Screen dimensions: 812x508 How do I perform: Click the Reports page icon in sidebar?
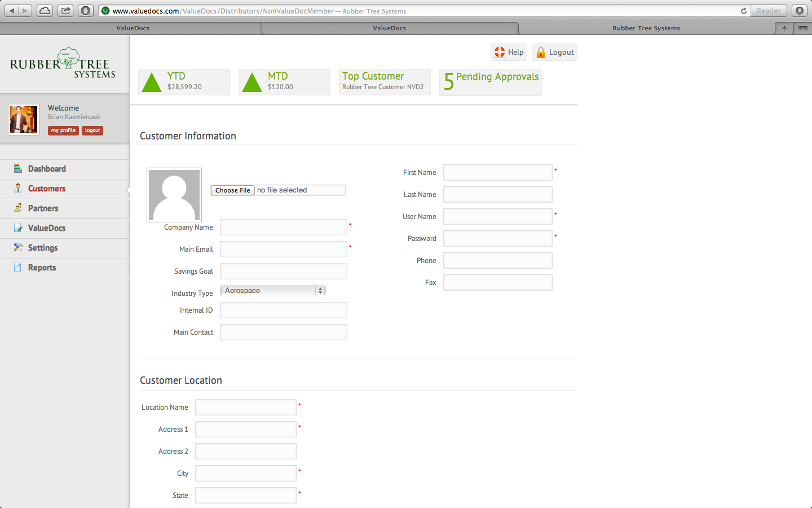click(18, 268)
